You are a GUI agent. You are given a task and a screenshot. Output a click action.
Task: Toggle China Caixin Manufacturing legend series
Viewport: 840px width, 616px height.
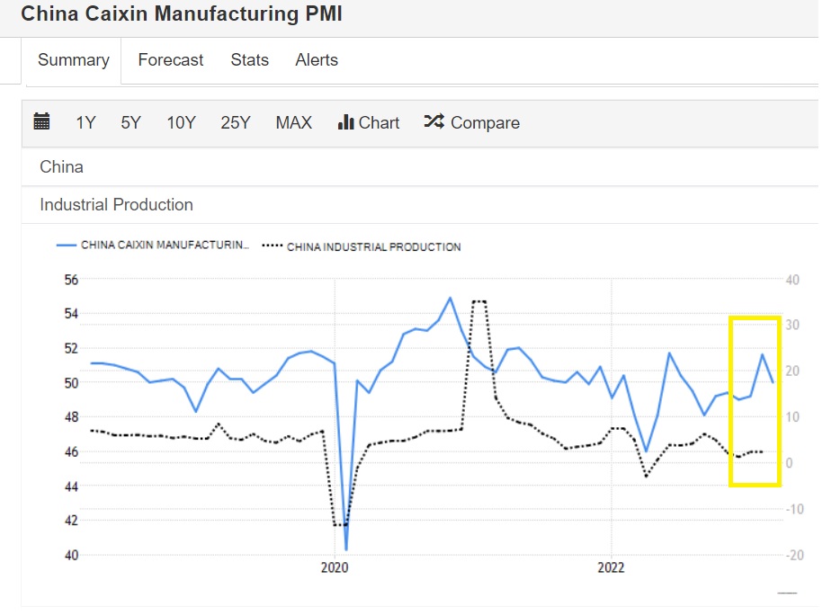(153, 245)
